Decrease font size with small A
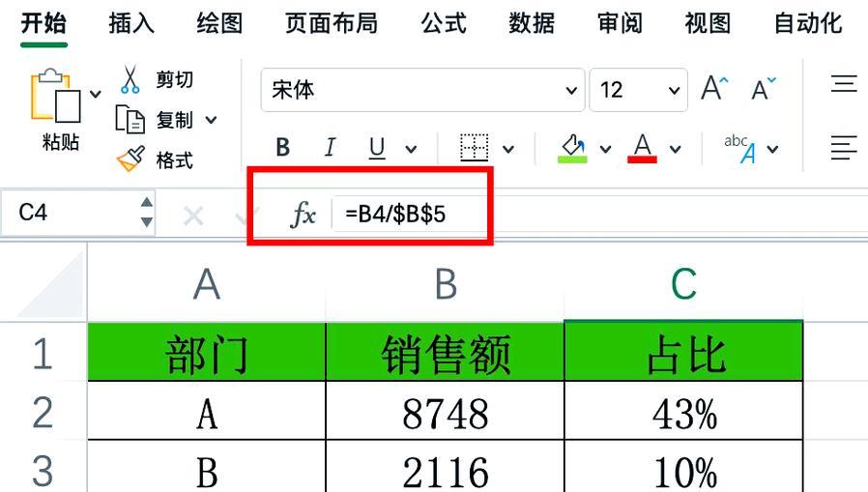Screen dimensions: 868x492 tap(764, 89)
